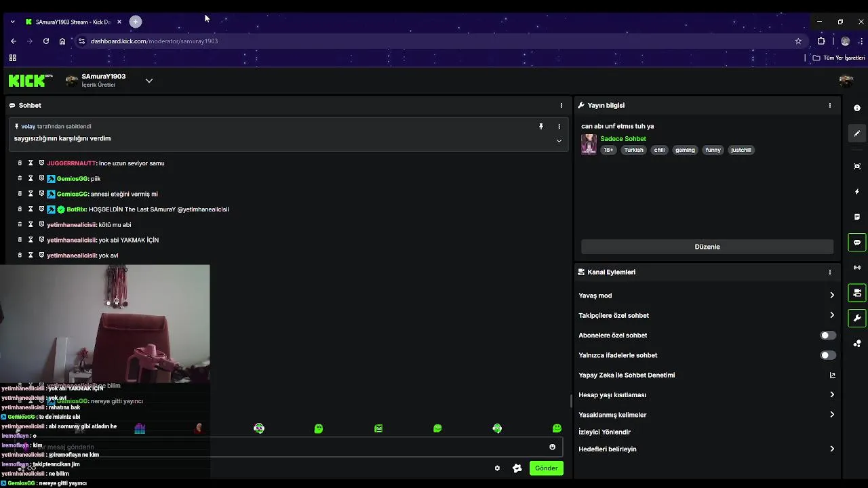Open the info icon in right sidebar

coord(857,108)
